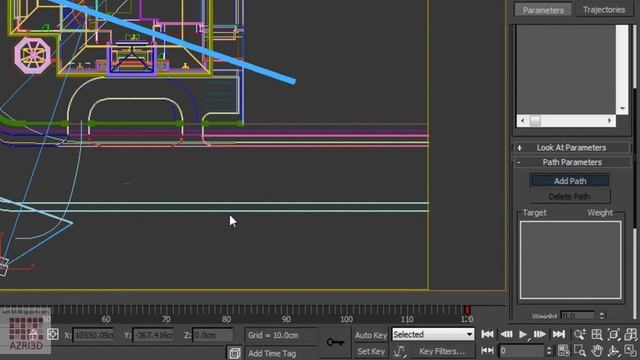Toggle Maximize Viewport icon
The image size is (640, 360).
pyautogui.click(x=631, y=351)
